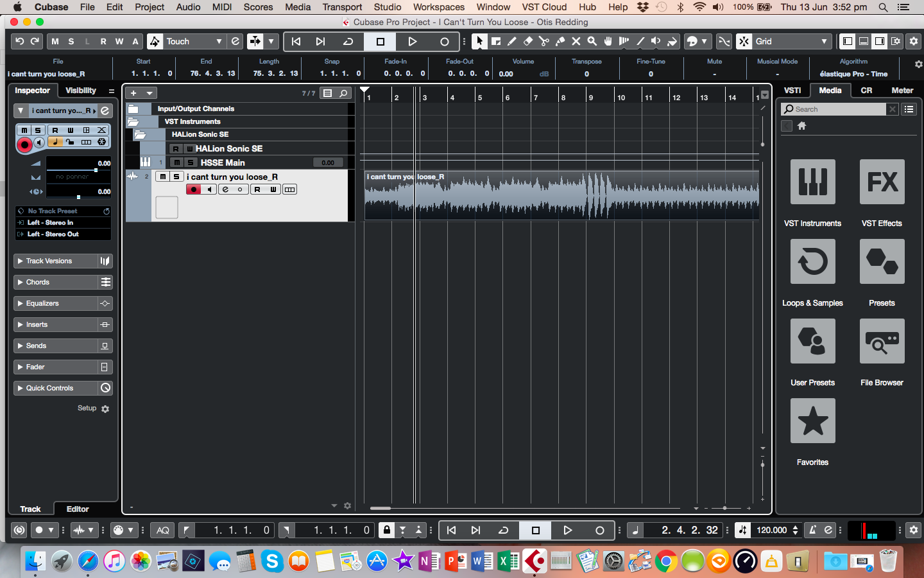Toggle Solo on i cant turn you loose_R track

click(x=176, y=177)
